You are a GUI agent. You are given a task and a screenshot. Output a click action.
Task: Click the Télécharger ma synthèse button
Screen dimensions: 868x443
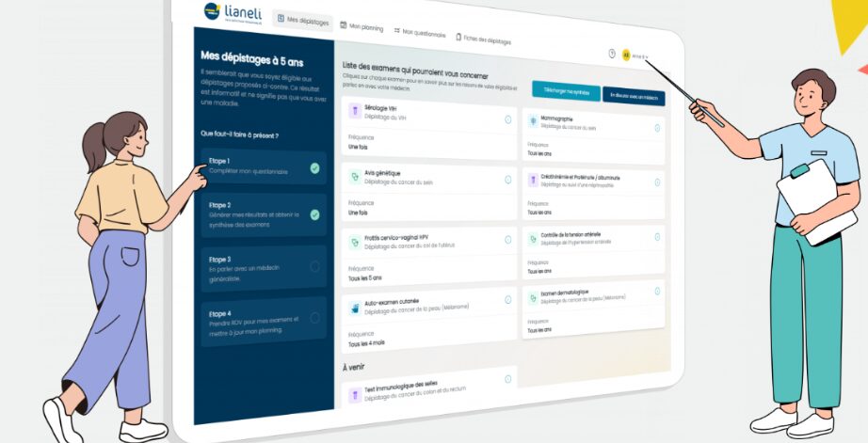566,91
